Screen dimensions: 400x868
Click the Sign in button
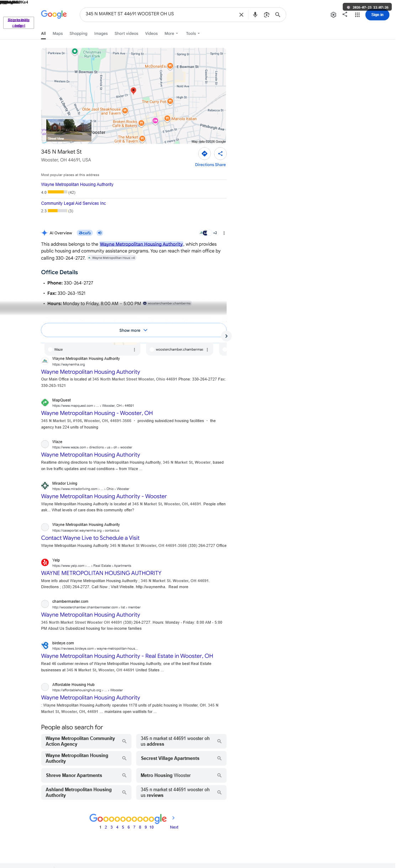click(377, 15)
